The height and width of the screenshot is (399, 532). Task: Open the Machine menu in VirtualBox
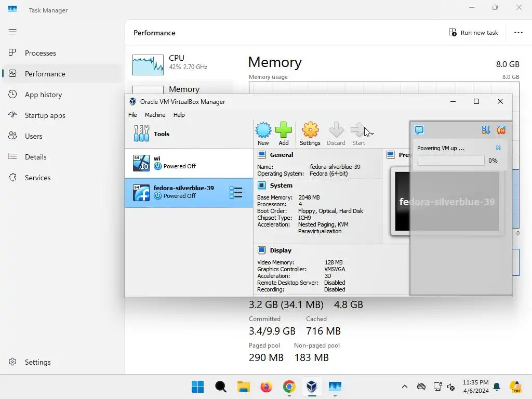pyautogui.click(x=155, y=115)
